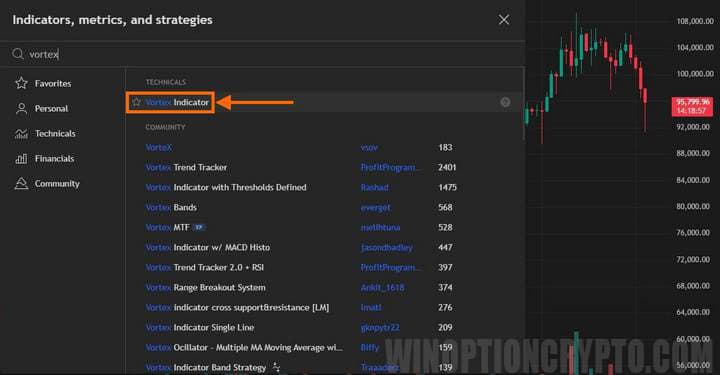Screen dimensions: 720x375
Task: Select the Personal label in sidebar
Action: [x=51, y=109]
